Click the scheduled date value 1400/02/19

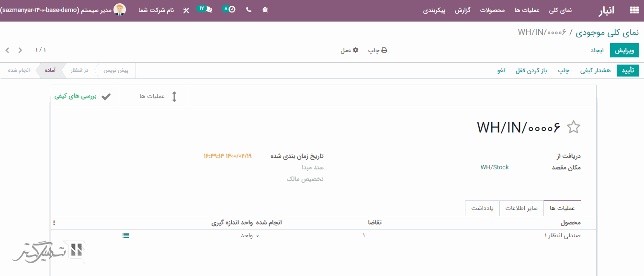coord(227,156)
